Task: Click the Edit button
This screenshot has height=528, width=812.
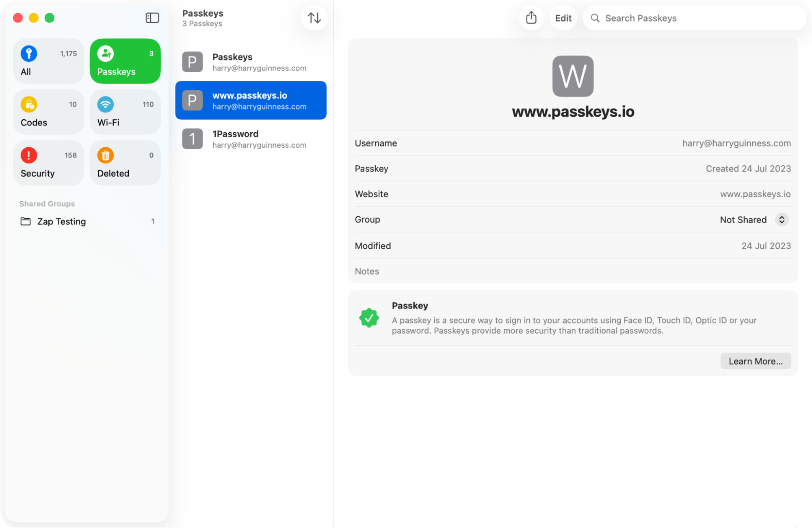Action: coord(563,18)
